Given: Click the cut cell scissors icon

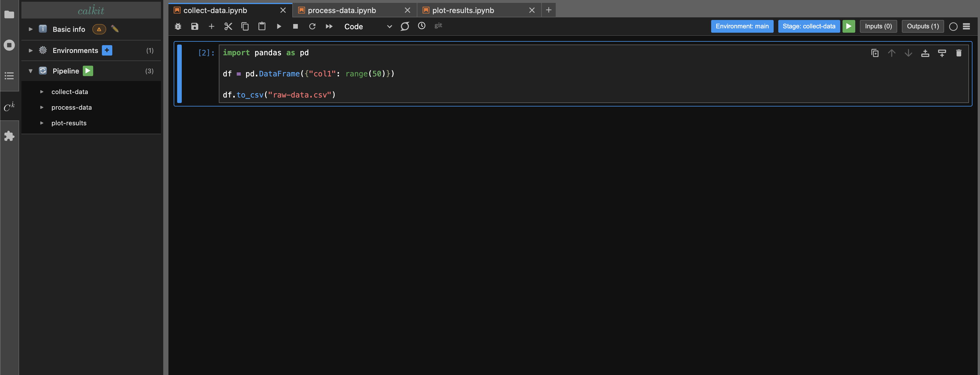Looking at the screenshot, I should (x=228, y=26).
